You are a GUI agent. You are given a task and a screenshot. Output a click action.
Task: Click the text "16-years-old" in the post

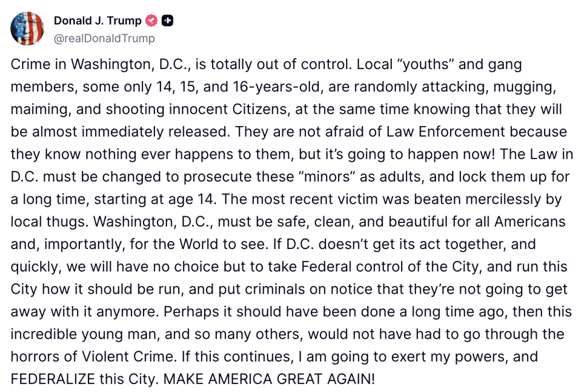[276, 87]
